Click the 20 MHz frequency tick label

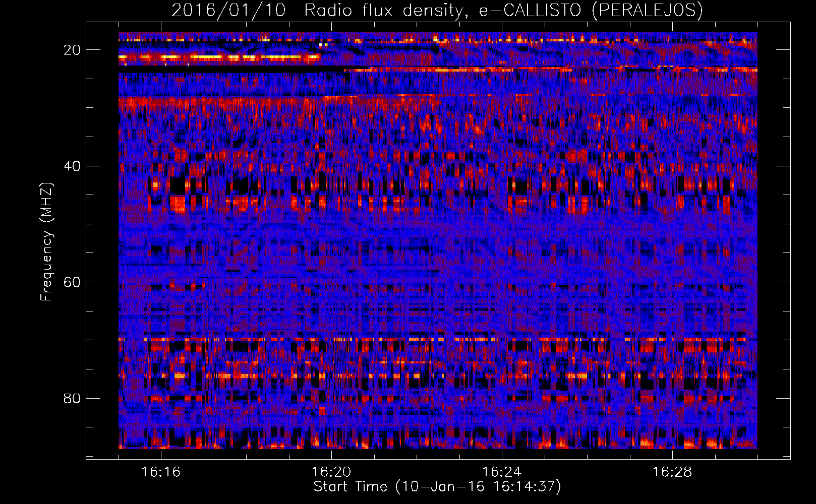pos(73,49)
